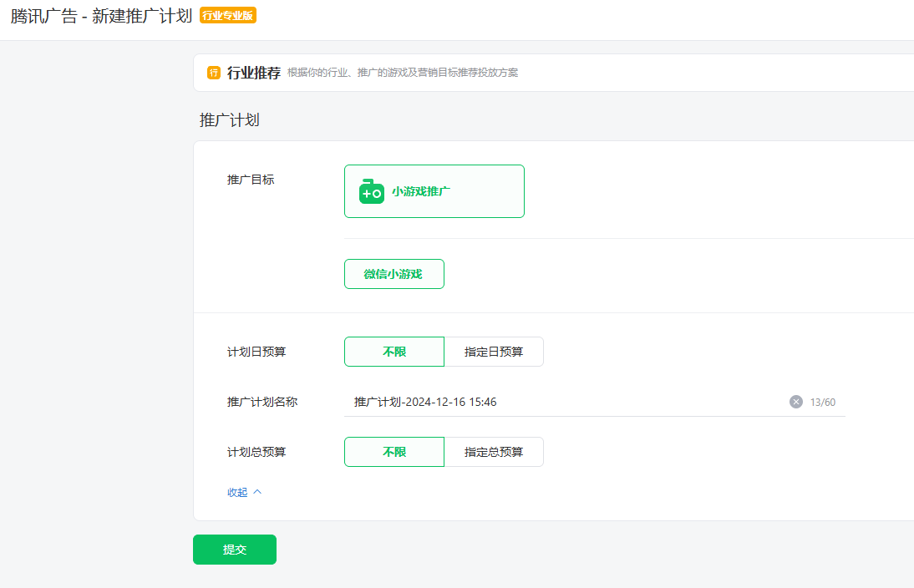Collapse the section using 收起 link

point(237,493)
